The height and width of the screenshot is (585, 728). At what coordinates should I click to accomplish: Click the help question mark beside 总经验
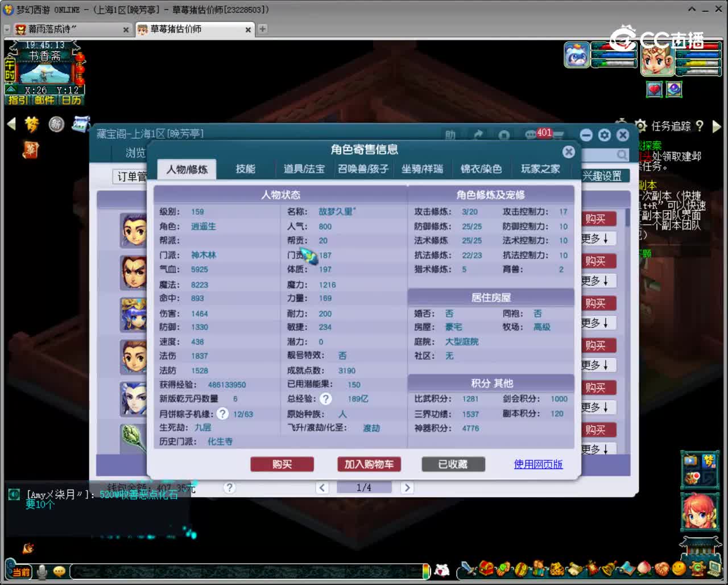coord(325,399)
